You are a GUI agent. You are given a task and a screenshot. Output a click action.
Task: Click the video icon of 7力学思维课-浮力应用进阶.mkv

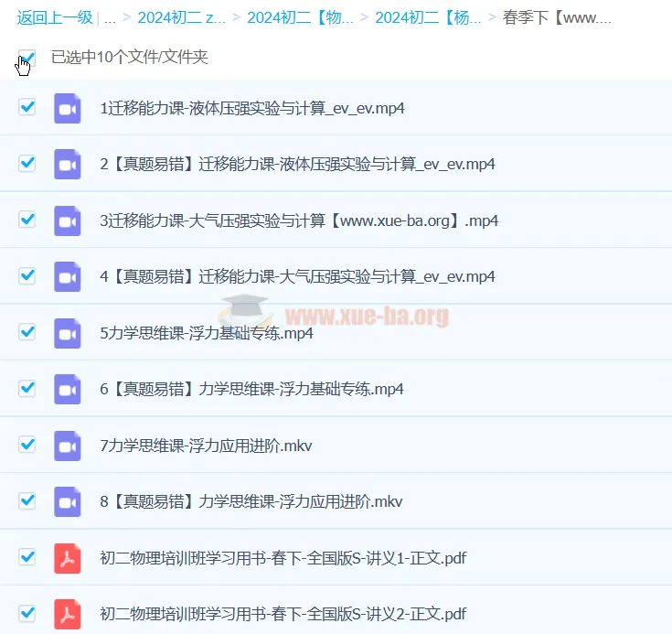point(67,446)
